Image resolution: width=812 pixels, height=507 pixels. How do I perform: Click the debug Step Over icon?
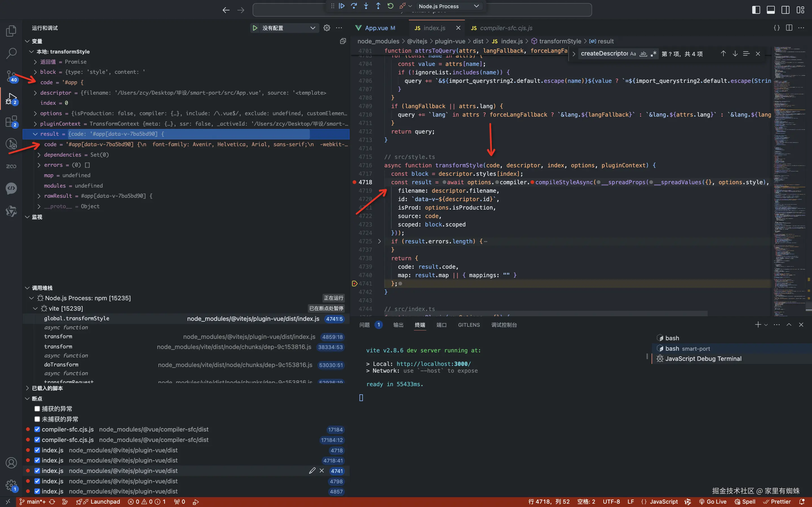pyautogui.click(x=354, y=6)
